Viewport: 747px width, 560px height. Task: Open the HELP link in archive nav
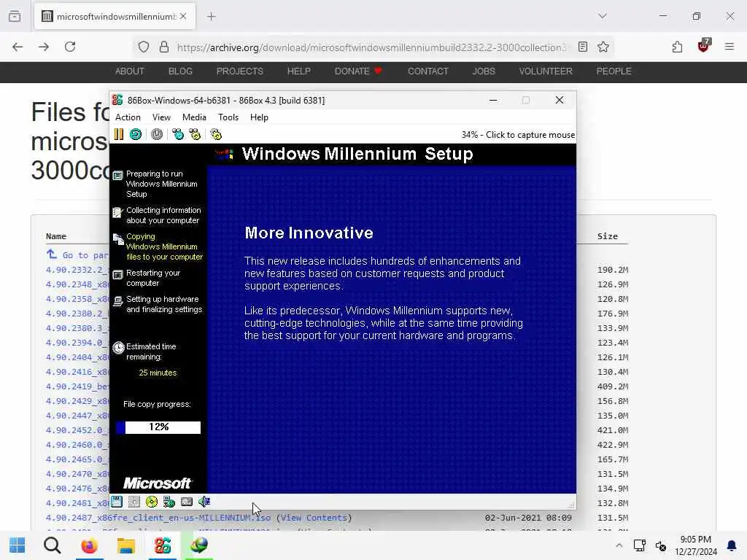298,71
